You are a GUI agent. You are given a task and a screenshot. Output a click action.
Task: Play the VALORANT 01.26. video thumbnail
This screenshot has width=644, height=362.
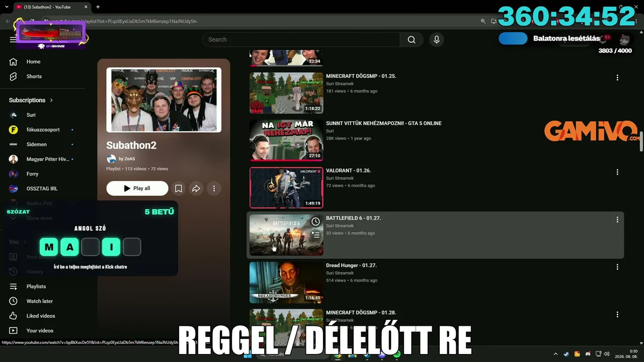point(286,188)
